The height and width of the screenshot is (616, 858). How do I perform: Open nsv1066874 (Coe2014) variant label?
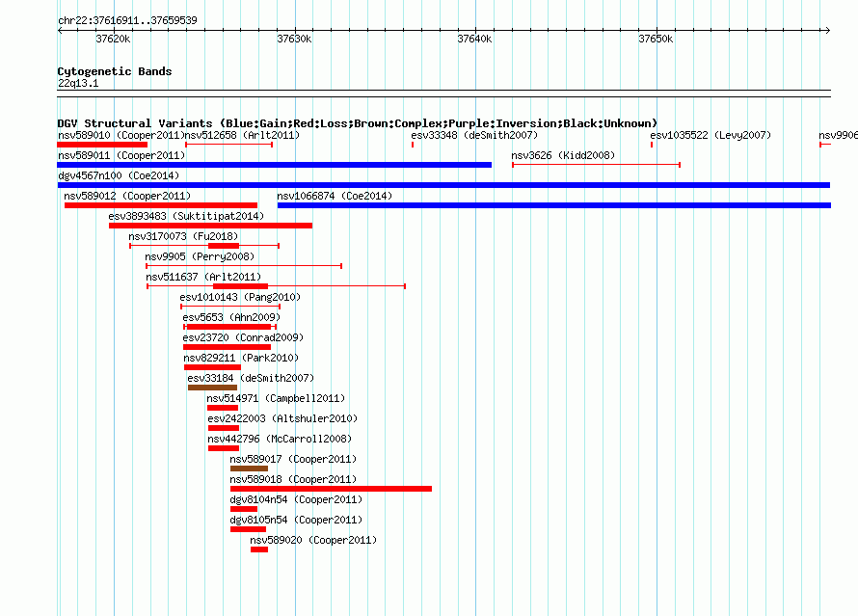[335, 196]
